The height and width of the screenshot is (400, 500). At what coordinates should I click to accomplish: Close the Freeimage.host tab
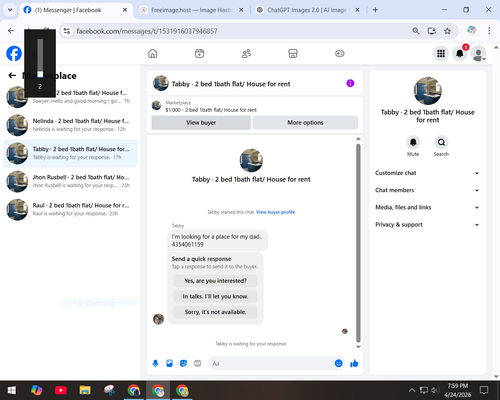241,10
